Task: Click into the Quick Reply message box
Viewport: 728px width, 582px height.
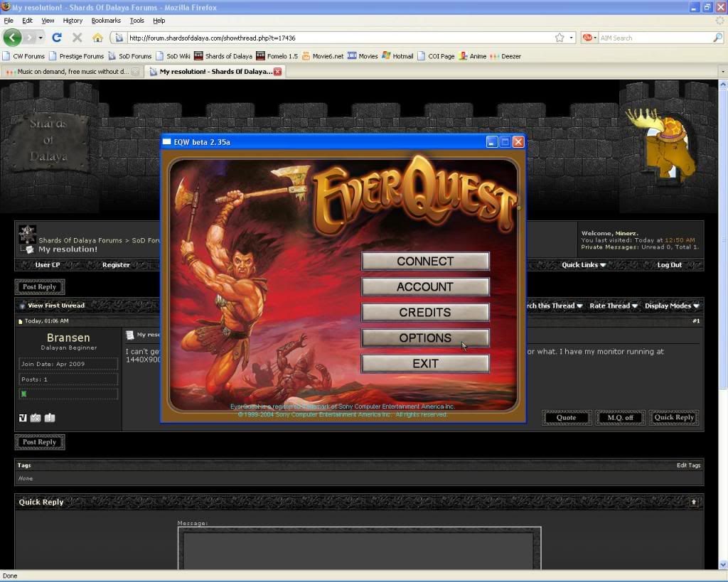Action: (x=359, y=551)
